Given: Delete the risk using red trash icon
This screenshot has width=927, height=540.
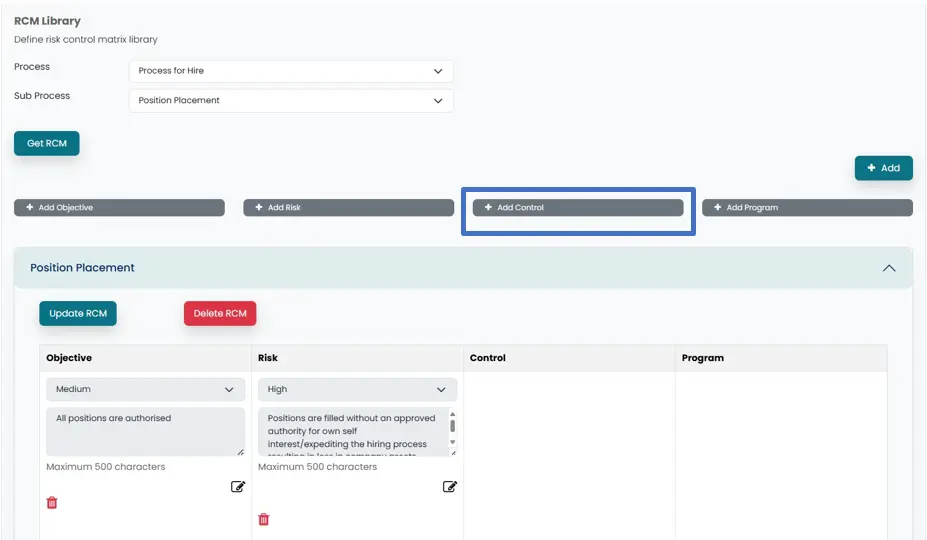Looking at the screenshot, I should coord(264,519).
